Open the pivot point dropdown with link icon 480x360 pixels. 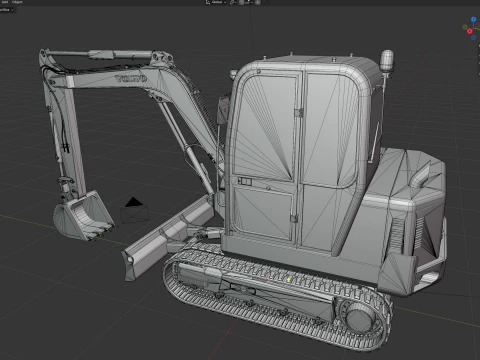(x=233, y=2)
